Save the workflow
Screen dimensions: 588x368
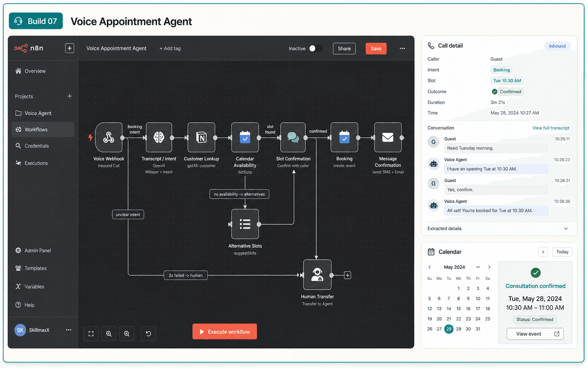[x=376, y=49]
